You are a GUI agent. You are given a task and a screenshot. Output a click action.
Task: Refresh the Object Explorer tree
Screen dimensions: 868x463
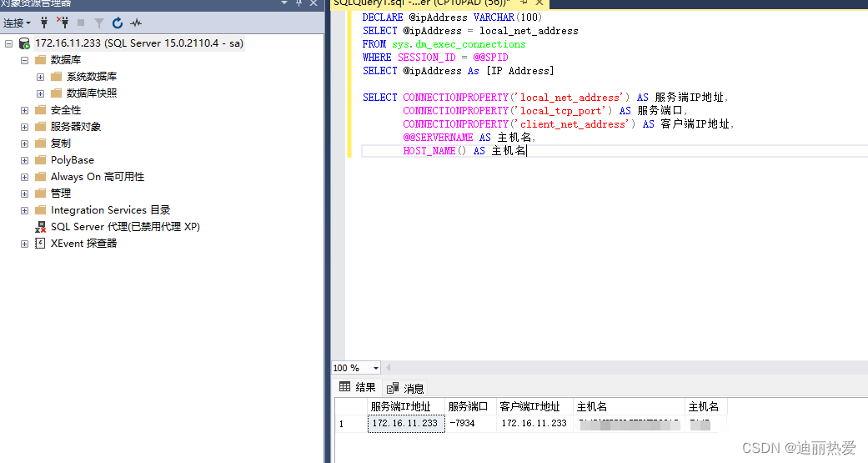click(118, 23)
